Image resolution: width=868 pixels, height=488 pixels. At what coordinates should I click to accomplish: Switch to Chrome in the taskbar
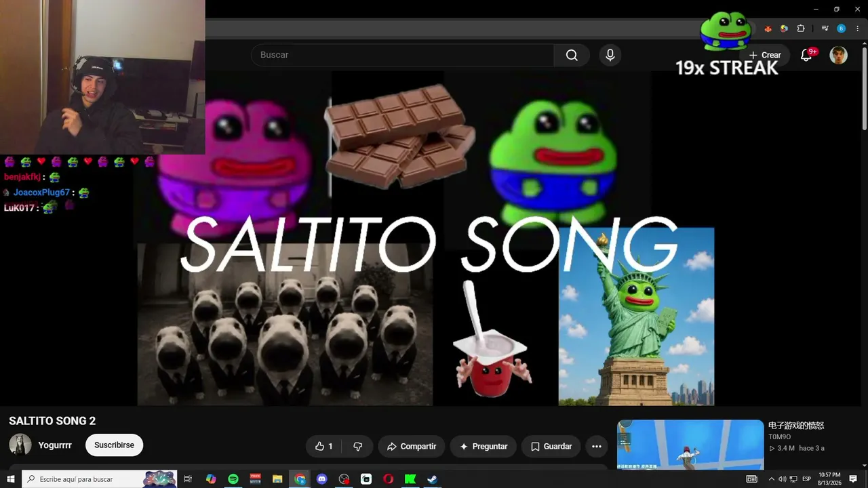point(300,479)
